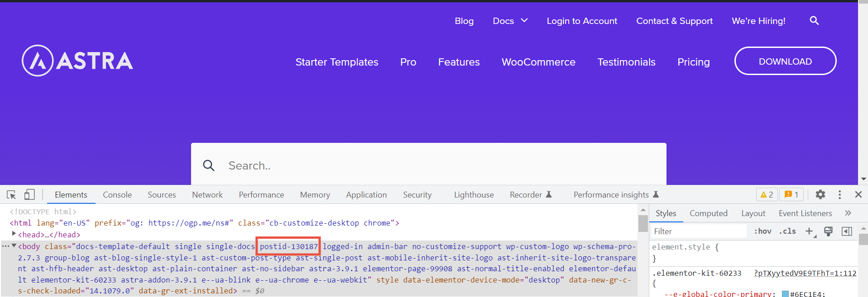Open the Blog link

pyautogui.click(x=464, y=21)
